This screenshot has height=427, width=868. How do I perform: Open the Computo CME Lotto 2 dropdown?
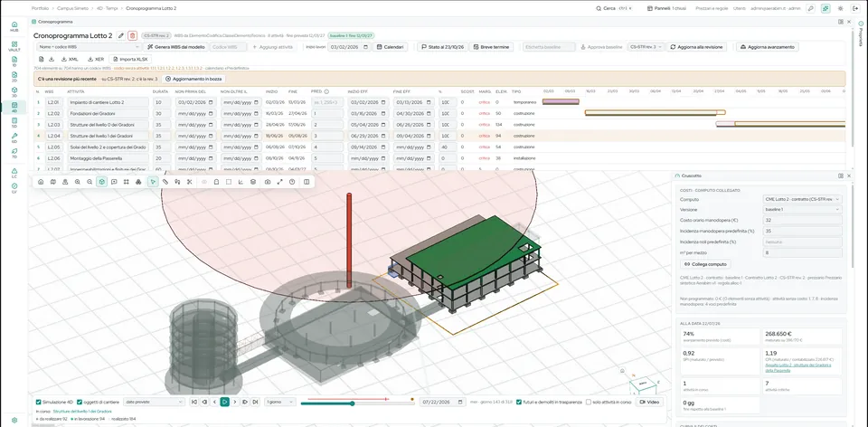click(802, 199)
